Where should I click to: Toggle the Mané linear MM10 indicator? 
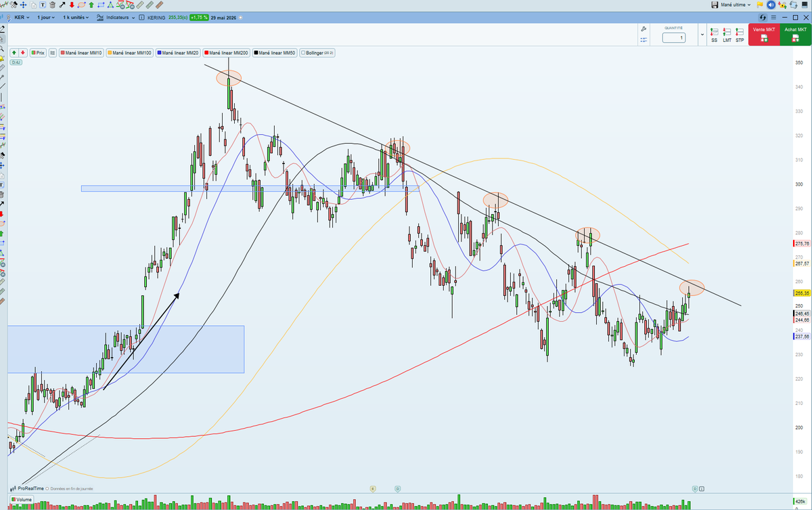tap(81, 53)
